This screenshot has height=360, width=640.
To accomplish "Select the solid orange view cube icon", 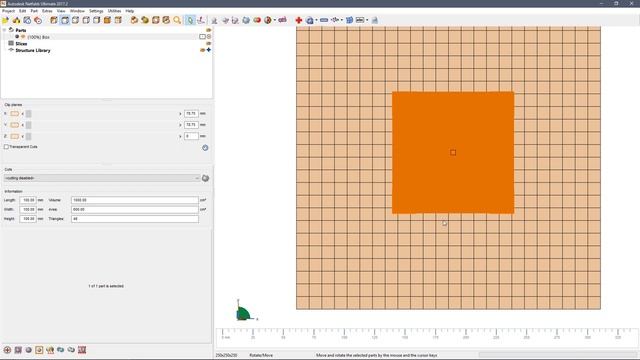I will pyautogui.click(x=107, y=20).
